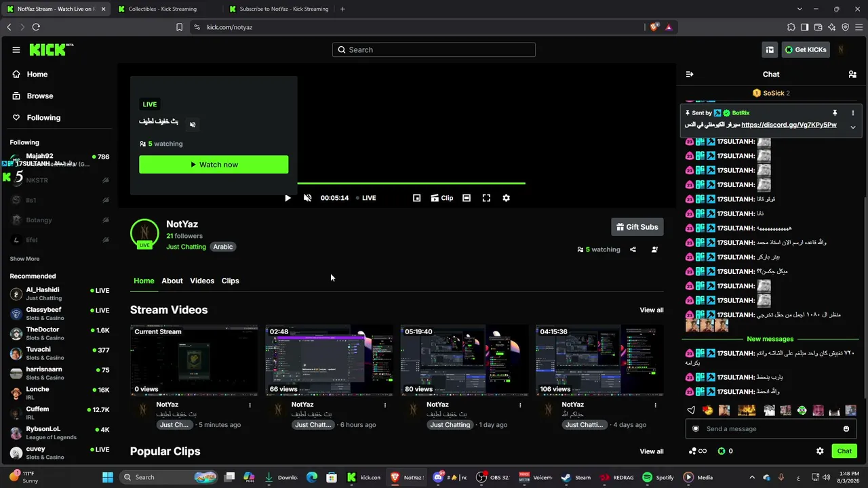Click the Arabic language tag
The height and width of the screenshot is (488, 868).
(x=223, y=247)
